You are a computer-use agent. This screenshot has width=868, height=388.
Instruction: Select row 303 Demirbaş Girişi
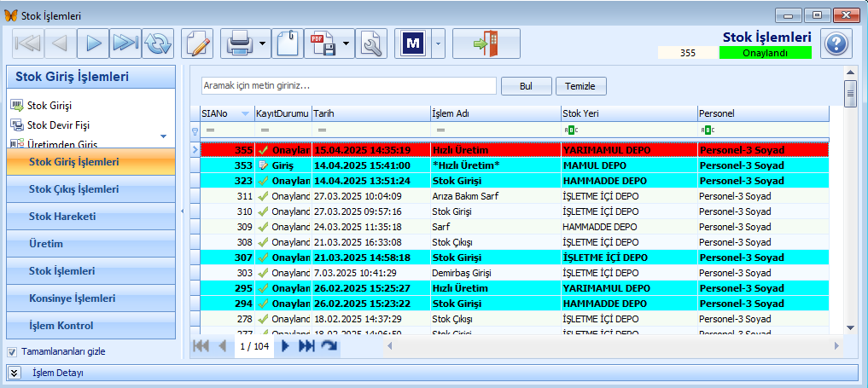(515, 273)
